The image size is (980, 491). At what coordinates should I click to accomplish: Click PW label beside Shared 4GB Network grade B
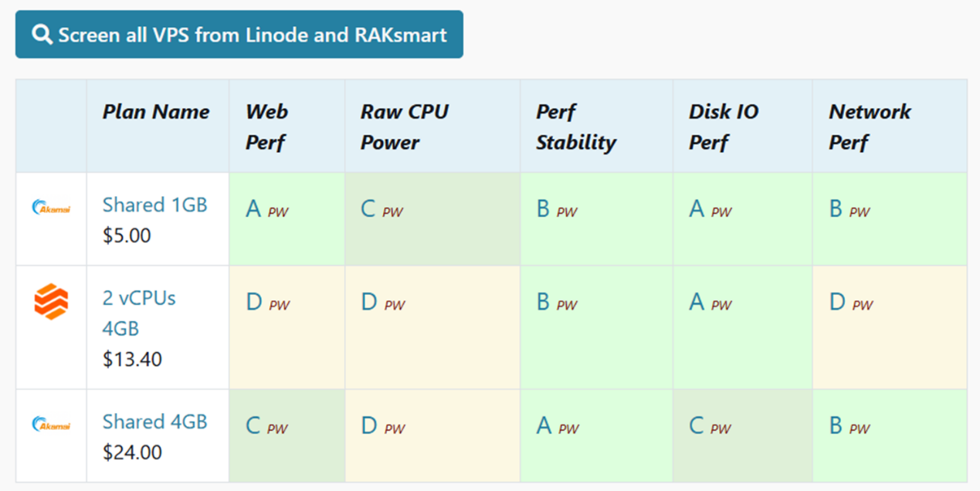860,428
